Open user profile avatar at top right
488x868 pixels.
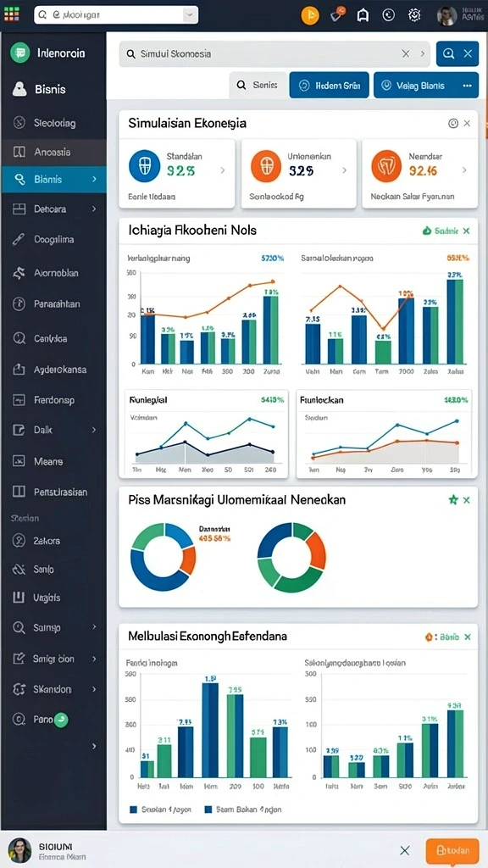[x=446, y=15]
